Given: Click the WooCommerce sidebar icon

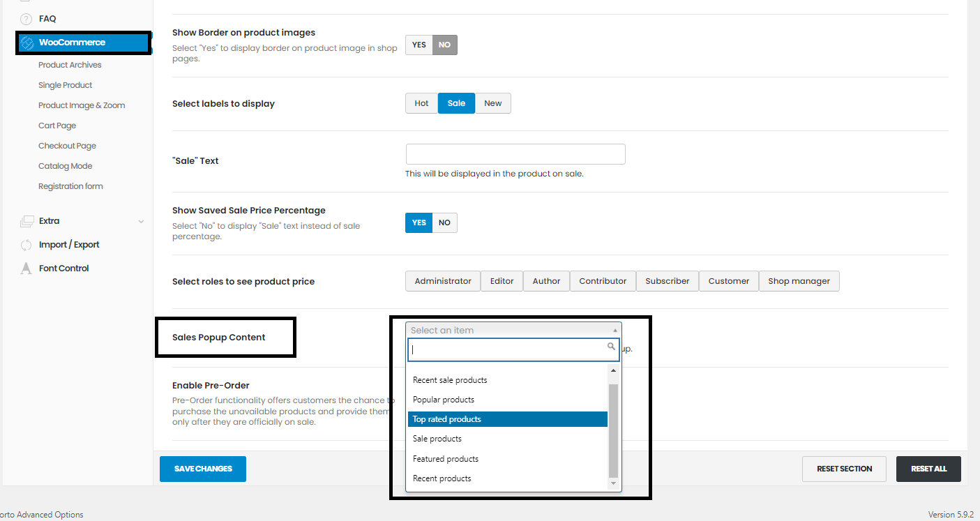Looking at the screenshot, I should pyautogui.click(x=27, y=43).
